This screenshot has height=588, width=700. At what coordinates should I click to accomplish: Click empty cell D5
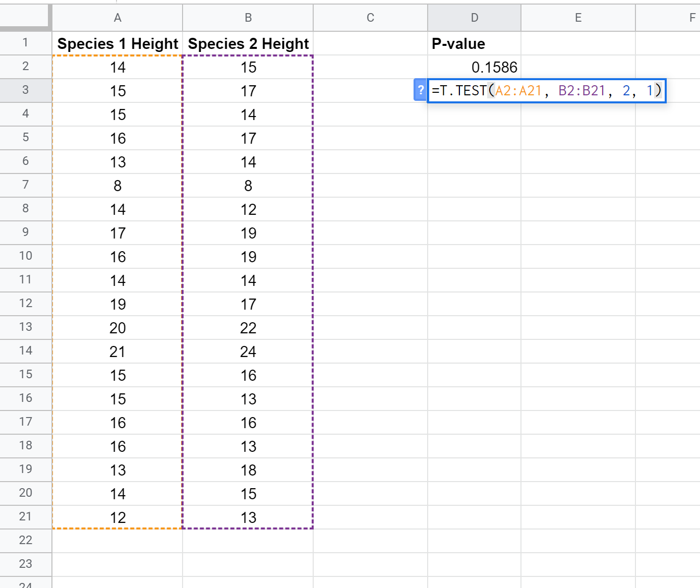click(x=474, y=138)
